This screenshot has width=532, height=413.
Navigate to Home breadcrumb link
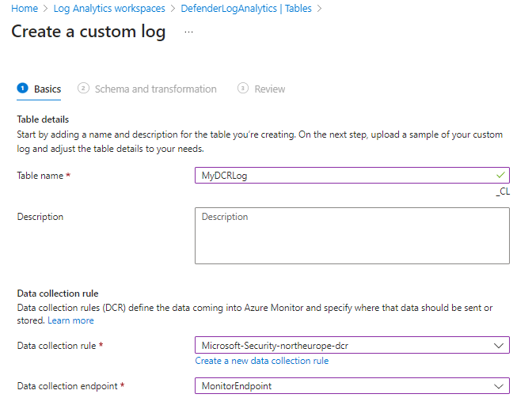pyautogui.click(x=25, y=9)
